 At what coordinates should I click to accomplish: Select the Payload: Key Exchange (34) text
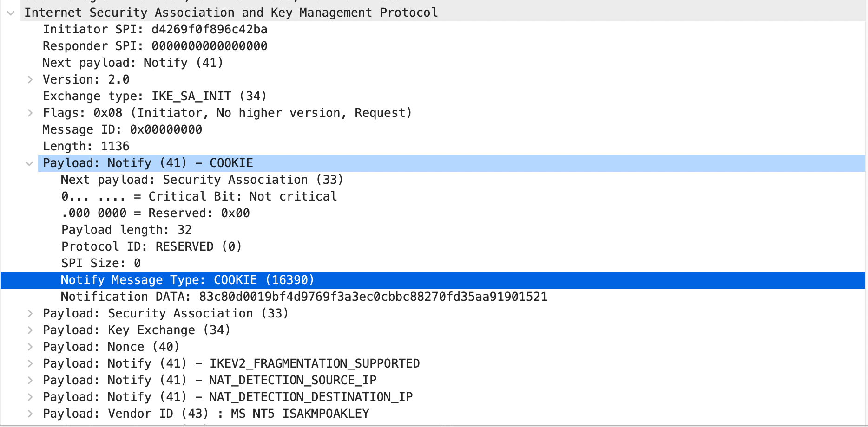tap(137, 330)
